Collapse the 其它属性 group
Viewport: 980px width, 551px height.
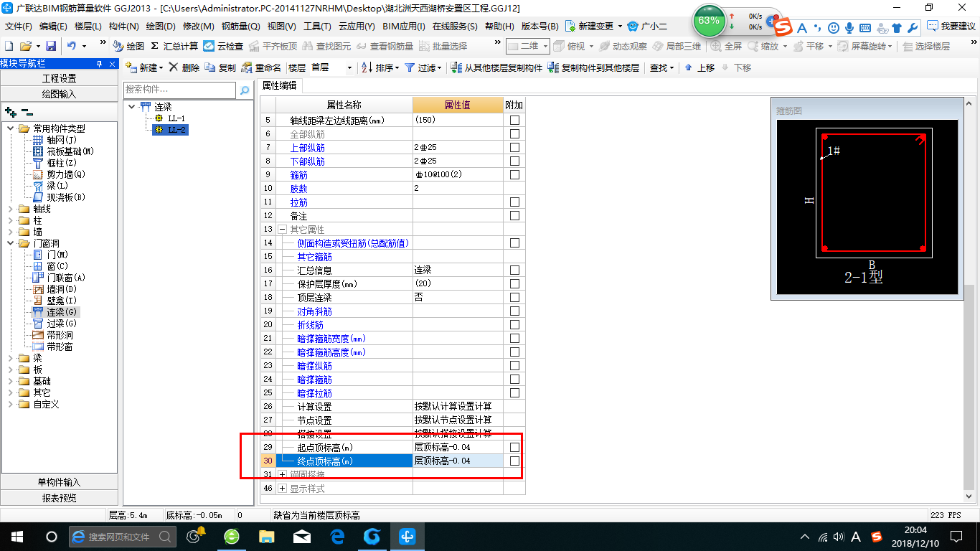point(282,230)
